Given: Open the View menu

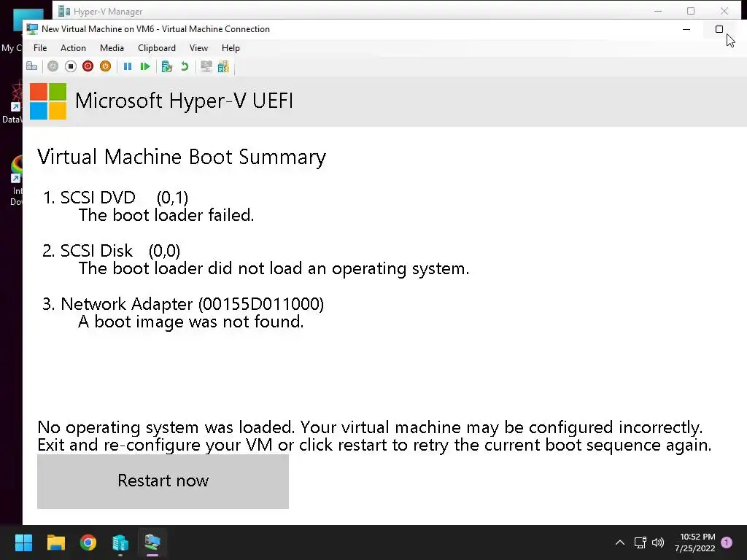Looking at the screenshot, I should 198,47.
